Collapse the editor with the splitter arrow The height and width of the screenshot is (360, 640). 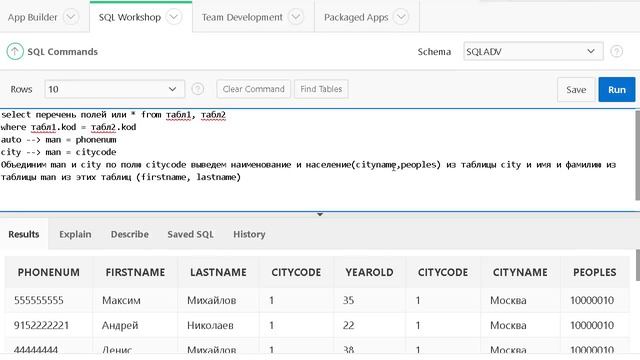pos(320,214)
